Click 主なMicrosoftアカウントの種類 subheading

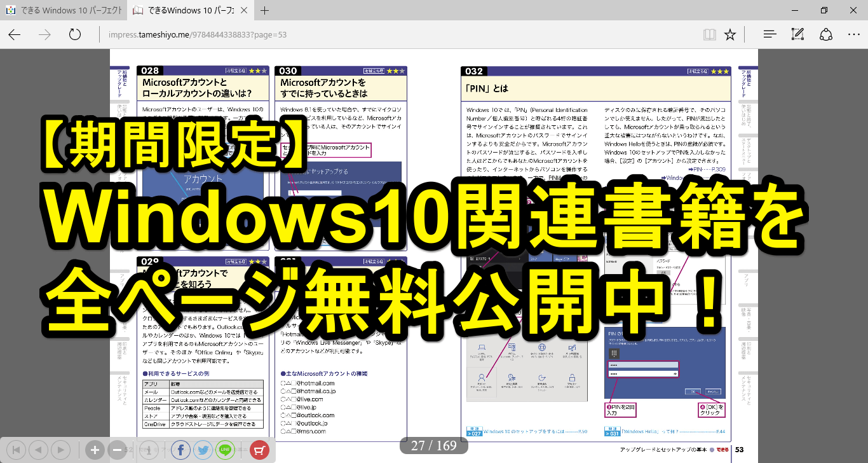324,373
